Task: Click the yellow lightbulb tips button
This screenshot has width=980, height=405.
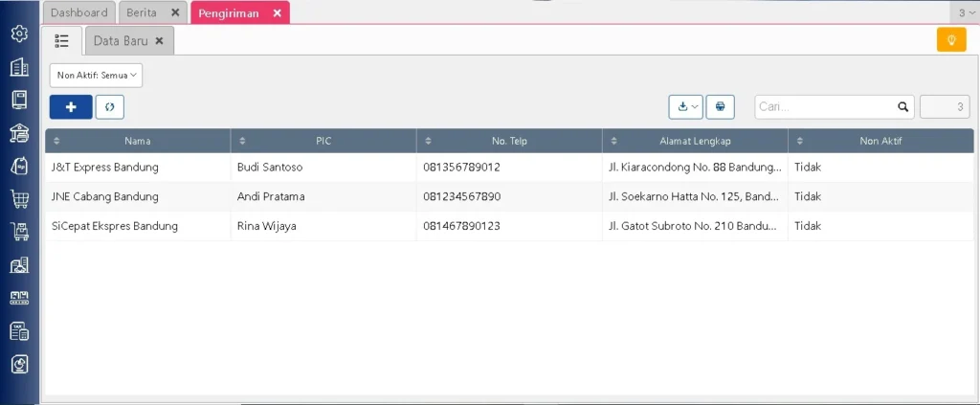Action: tap(951, 40)
